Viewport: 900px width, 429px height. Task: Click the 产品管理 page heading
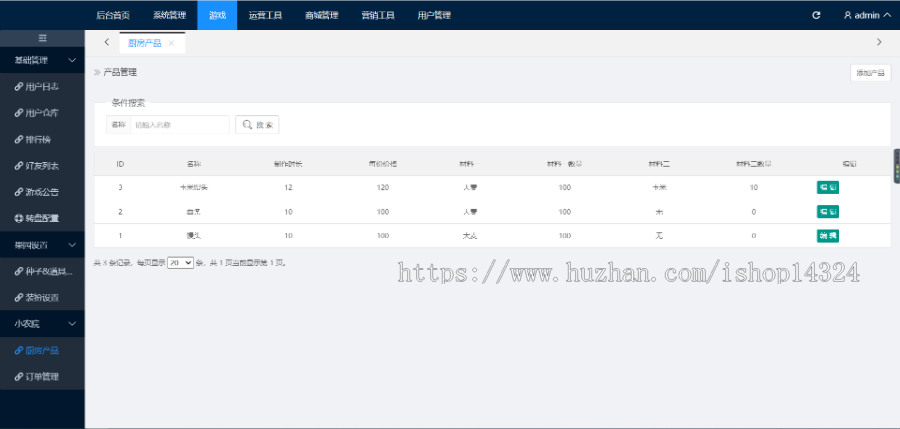tap(120, 72)
